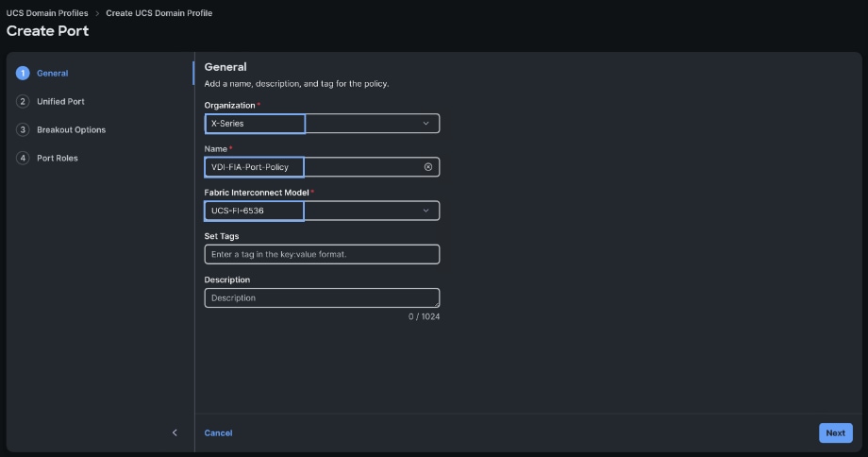Select UCS-FI-6536 model value
Image resolution: width=868 pixels, height=457 pixels.
pyautogui.click(x=238, y=211)
